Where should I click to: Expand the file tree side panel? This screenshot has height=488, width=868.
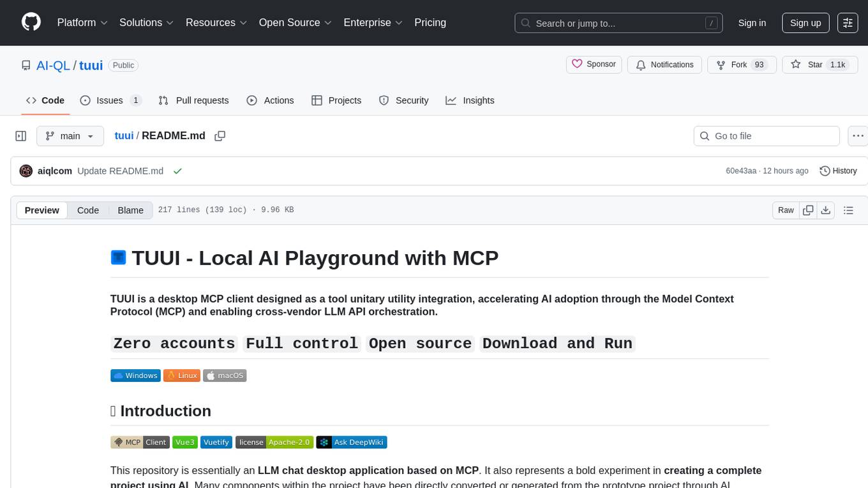(x=20, y=136)
